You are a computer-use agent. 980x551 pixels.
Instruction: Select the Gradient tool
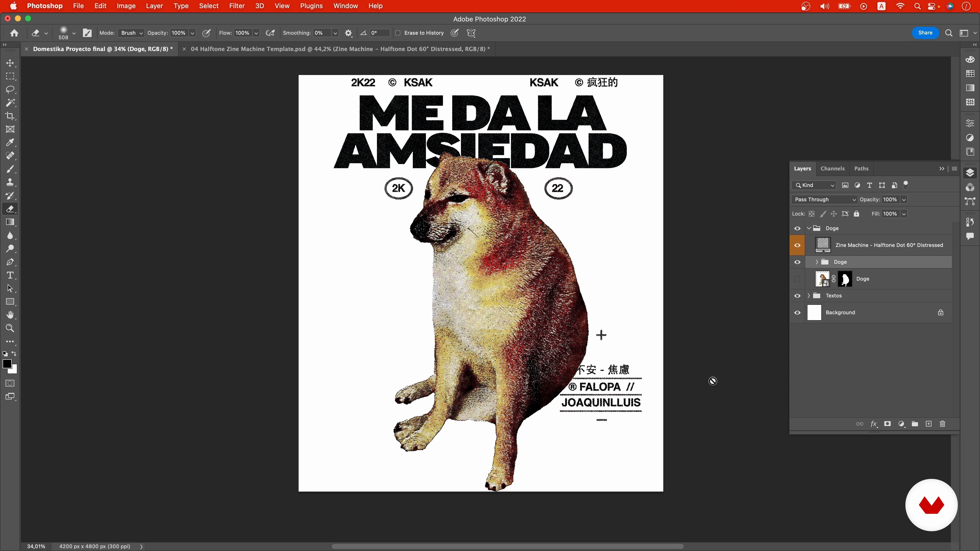[10, 222]
